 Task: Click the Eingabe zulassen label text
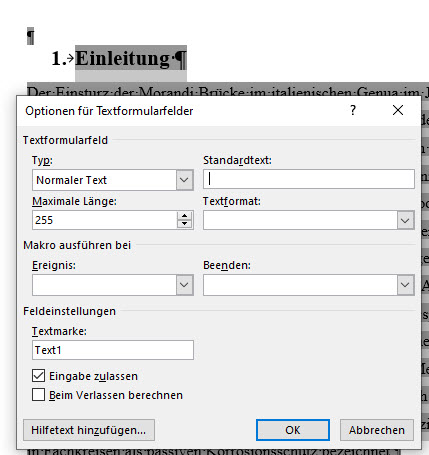[x=93, y=376]
